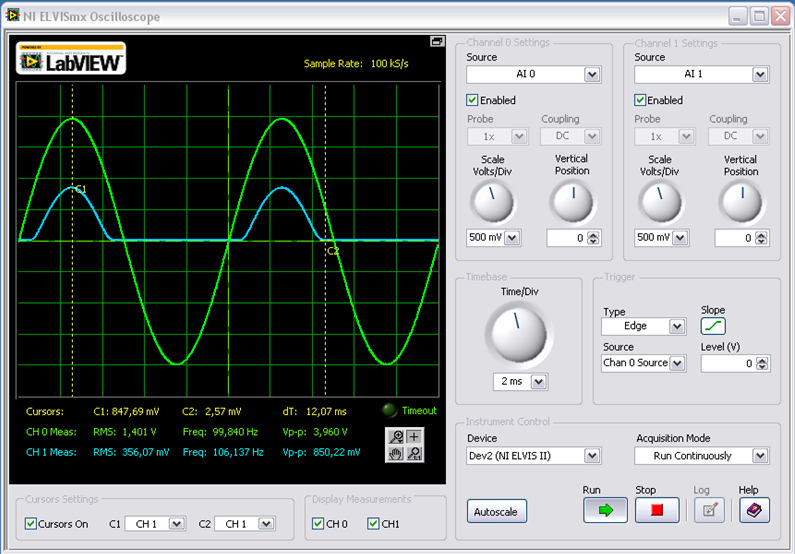The width and height of the screenshot is (795, 554).
Task: Click Channel 1 Scale Volts/Div knob
Action: point(660,202)
